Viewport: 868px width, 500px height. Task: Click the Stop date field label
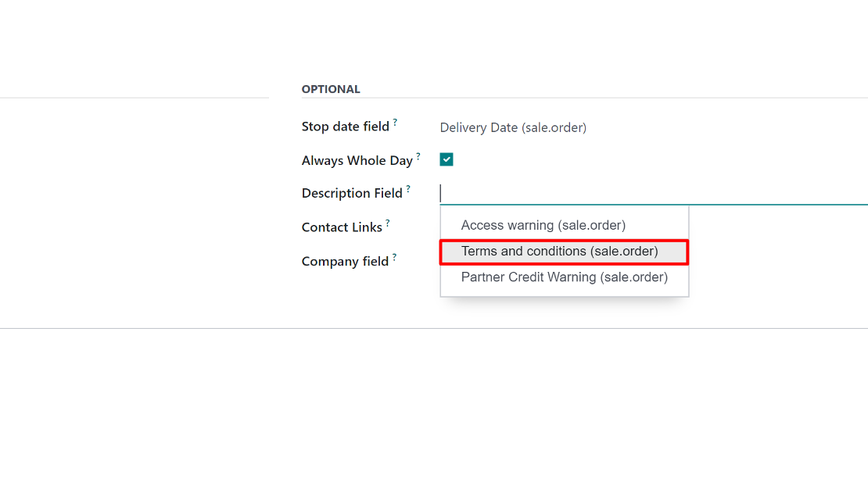tap(346, 127)
